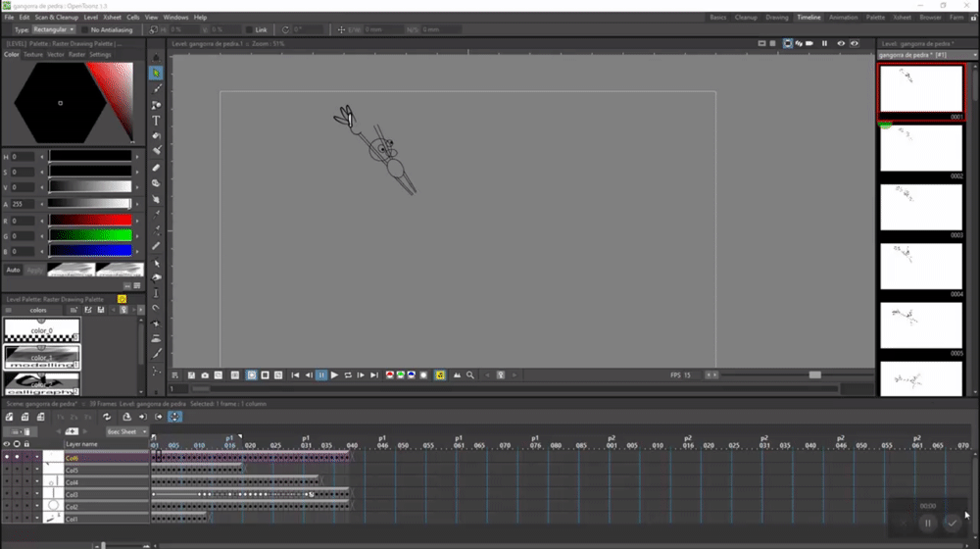This screenshot has height=549, width=980.
Task: Select the Type (text) tool in toolbox
Action: (156, 121)
